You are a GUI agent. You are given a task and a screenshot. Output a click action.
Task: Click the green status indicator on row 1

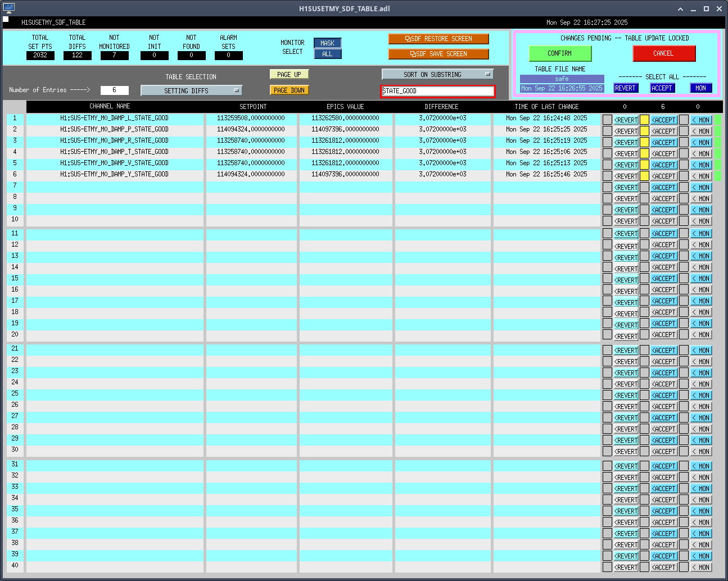click(718, 120)
